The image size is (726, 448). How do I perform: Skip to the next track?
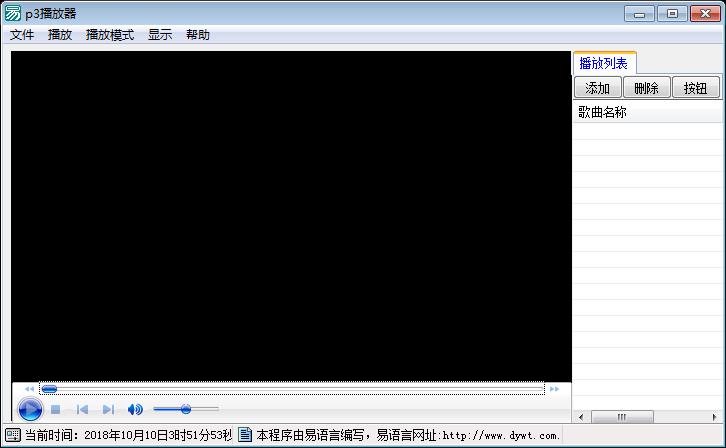tap(108, 410)
